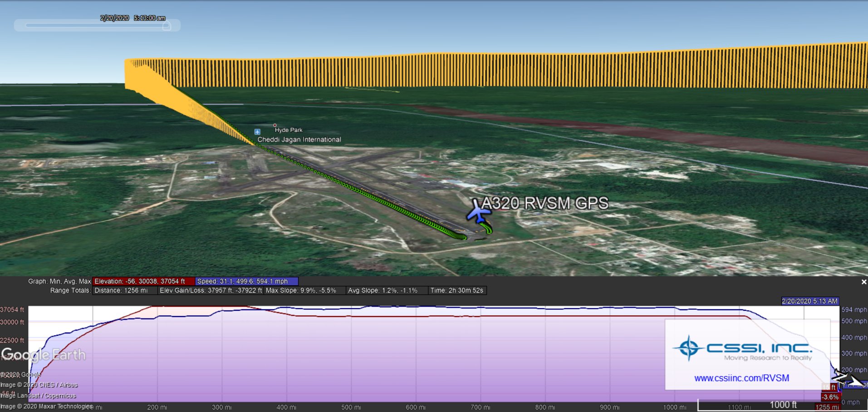Click the -3.6% slope tag on graph
The image size is (868, 412).
830,397
